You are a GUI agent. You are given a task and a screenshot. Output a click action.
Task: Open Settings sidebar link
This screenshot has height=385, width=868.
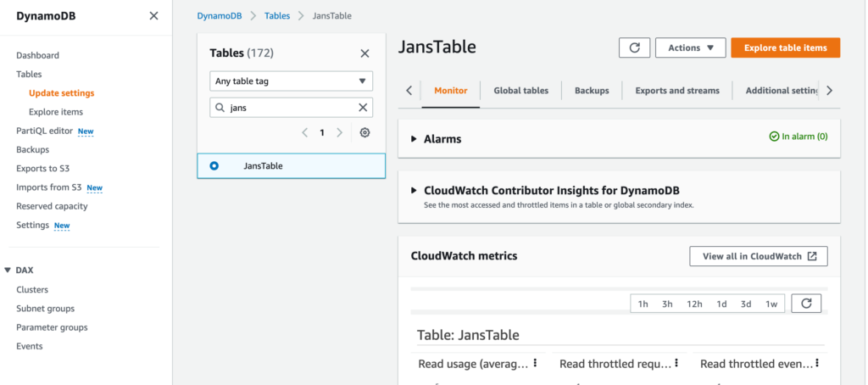pyautogui.click(x=33, y=225)
